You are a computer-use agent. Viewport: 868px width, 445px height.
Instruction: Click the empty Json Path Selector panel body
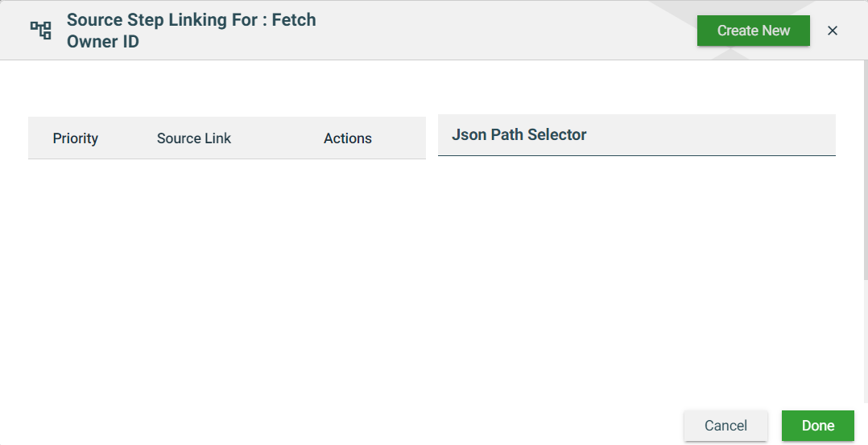(636, 266)
